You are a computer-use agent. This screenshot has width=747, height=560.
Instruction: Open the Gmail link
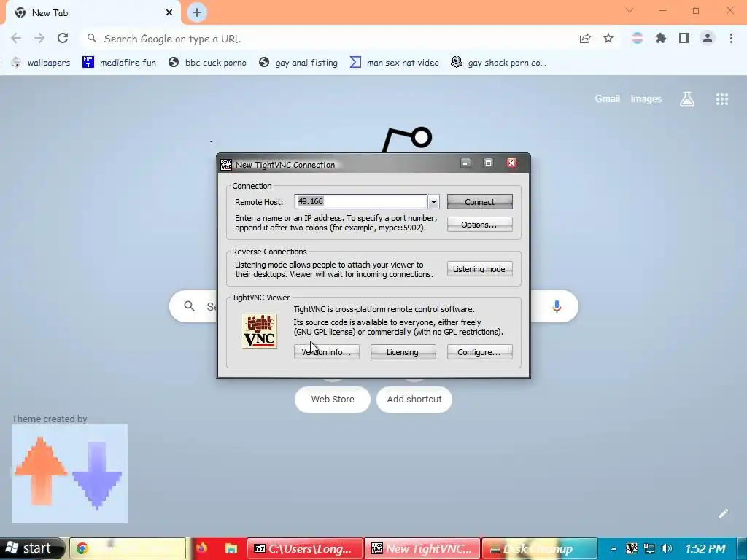click(x=608, y=98)
